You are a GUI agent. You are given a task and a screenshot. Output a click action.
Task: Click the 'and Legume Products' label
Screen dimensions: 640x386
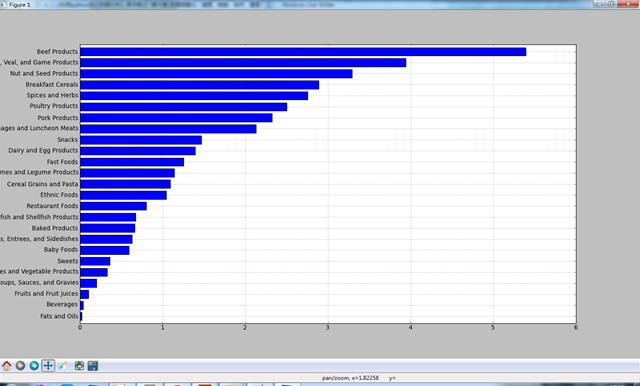point(46,172)
